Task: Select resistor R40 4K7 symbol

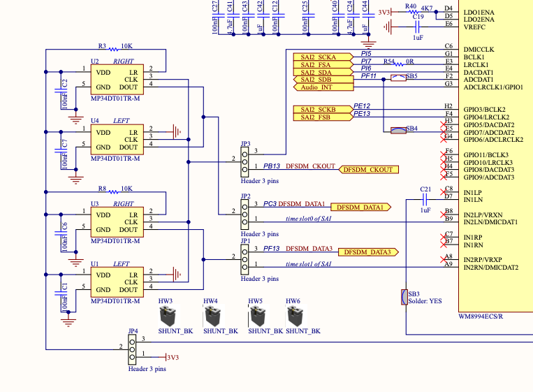Action: pos(413,12)
